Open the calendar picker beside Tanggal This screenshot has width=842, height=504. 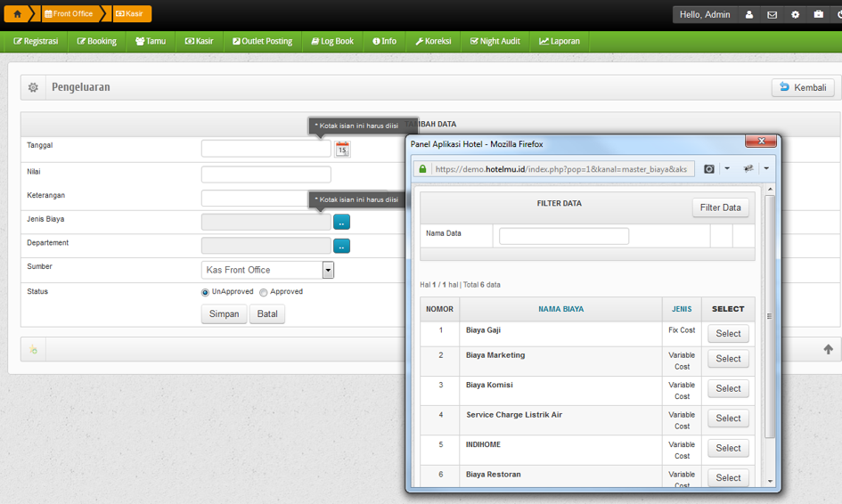[x=342, y=150]
